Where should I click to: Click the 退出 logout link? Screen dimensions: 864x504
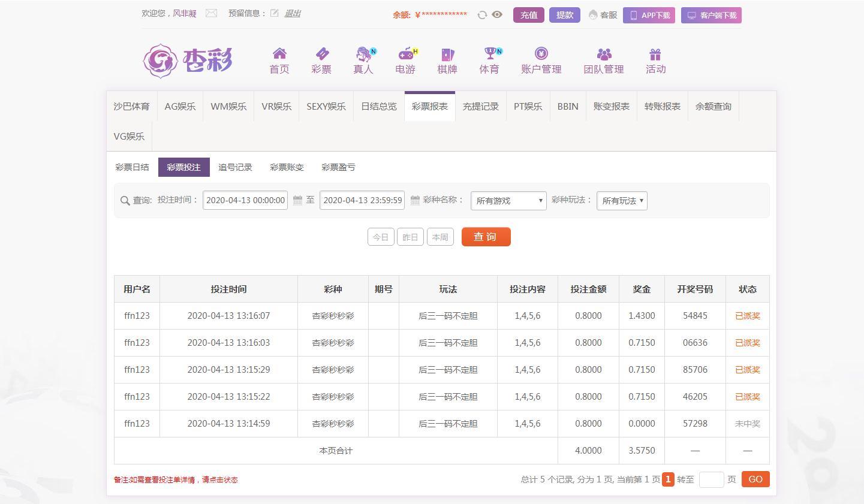click(292, 13)
